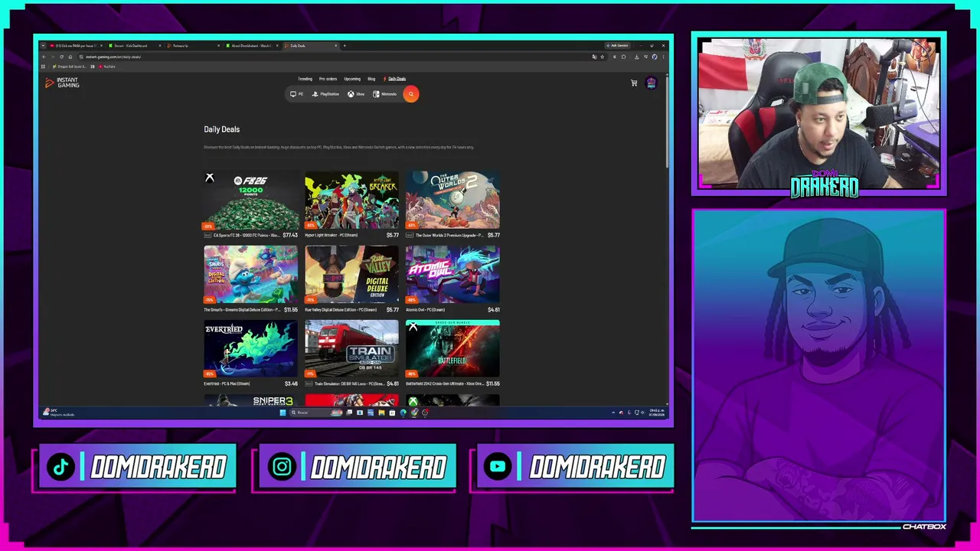
Task: Click the browser home icon
Action: click(70, 57)
